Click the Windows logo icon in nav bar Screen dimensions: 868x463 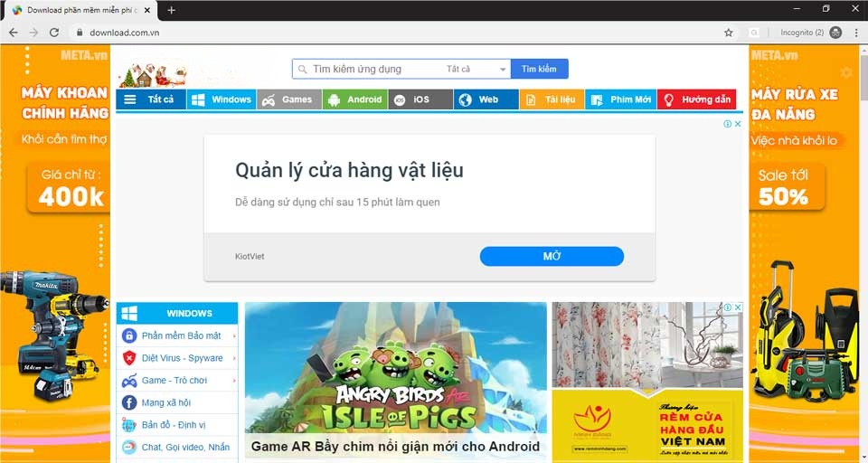(198, 99)
